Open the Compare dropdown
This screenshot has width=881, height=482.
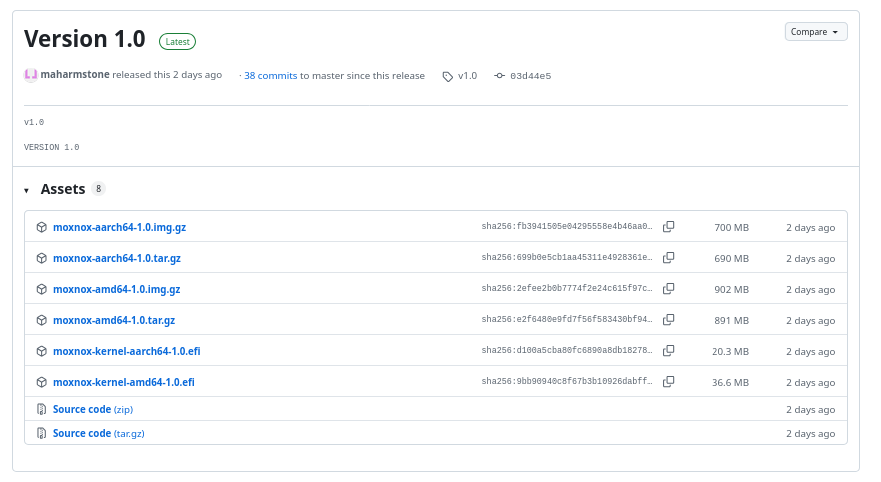[816, 32]
